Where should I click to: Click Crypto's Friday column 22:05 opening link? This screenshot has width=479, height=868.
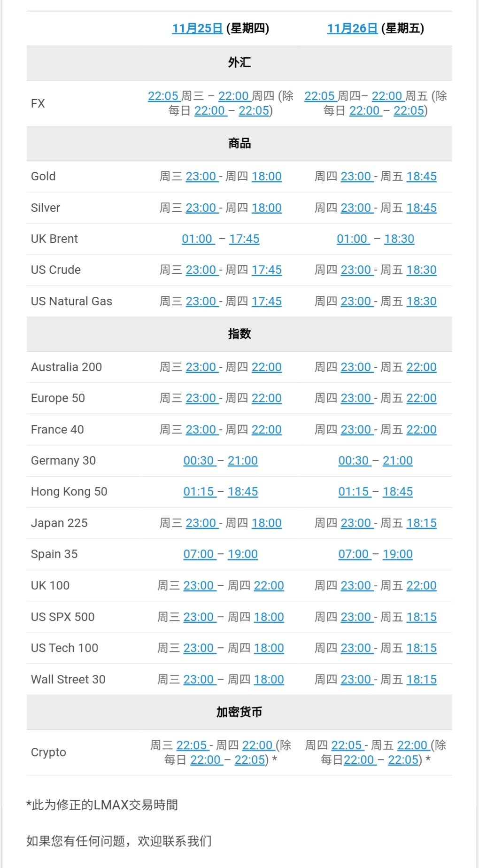(347, 745)
